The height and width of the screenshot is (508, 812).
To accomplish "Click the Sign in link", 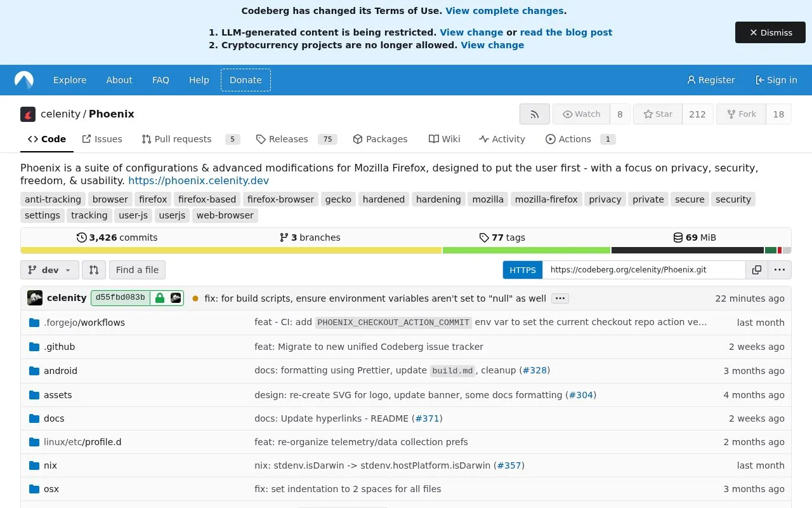I will coord(776,80).
